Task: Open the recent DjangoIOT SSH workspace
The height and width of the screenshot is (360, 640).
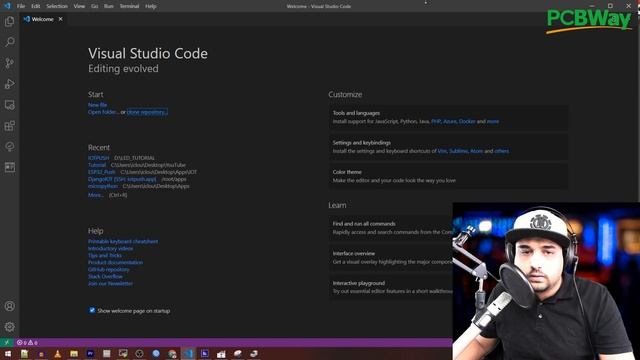Action: click(x=122, y=179)
